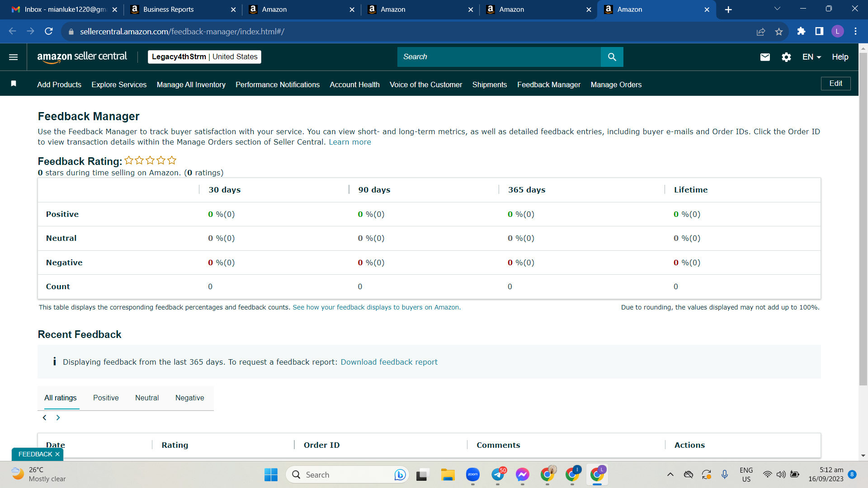Go to next feedback page arrow
The width and height of the screenshot is (868, 488).
coord(58,418)
